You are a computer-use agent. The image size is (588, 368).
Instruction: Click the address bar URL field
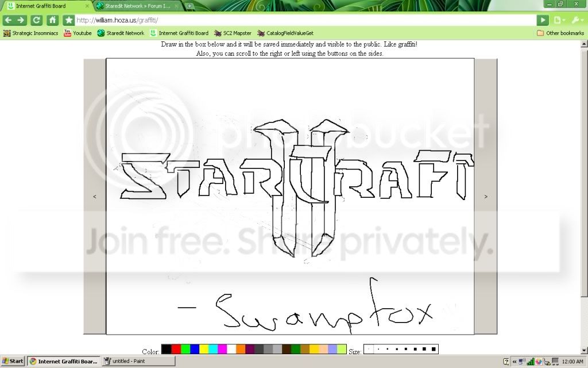pyautogui.click(x=304, y=20)
